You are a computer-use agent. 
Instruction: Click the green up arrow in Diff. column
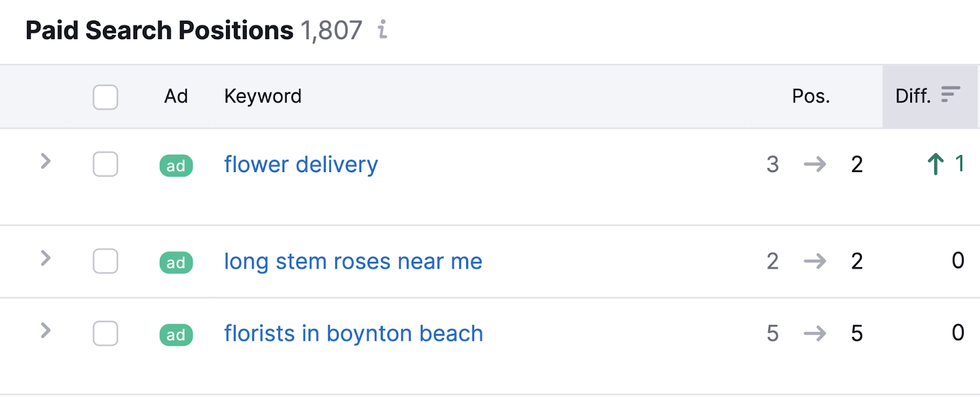[935, 164]
